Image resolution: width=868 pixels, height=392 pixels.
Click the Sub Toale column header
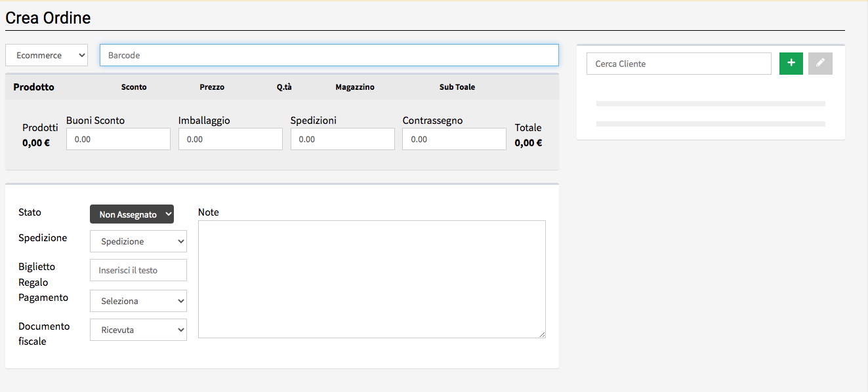click(x=457, y=87)
